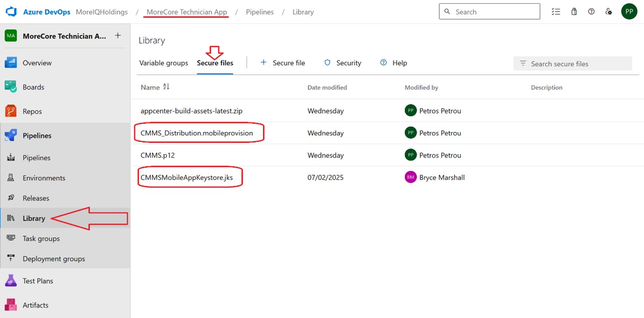Open Artifacts in the sidebar

coord(36,305)
